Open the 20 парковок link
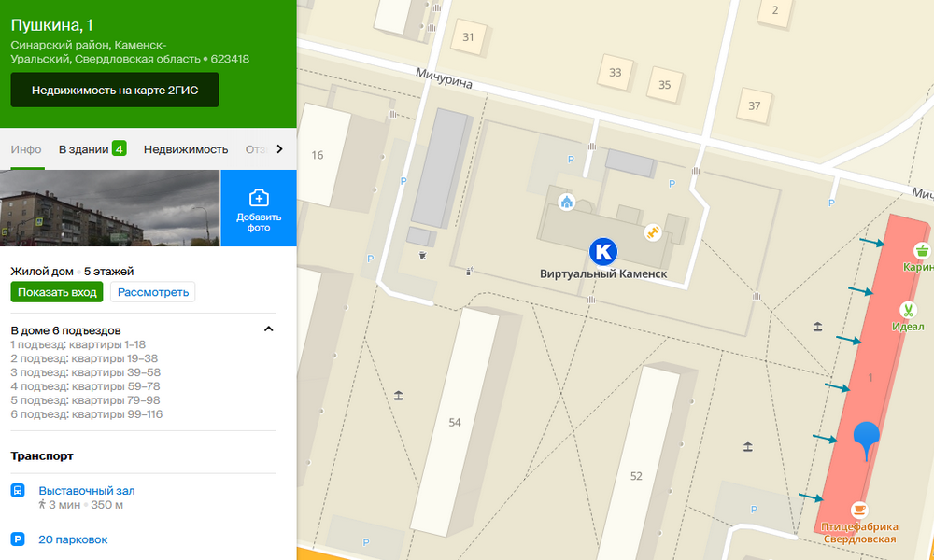 tap(73, 539)
